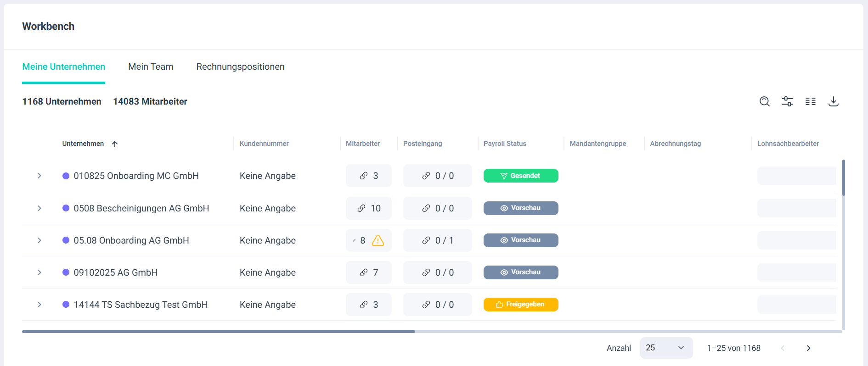Open the search icon in toolbar
Screen dimensions: 868x366
coord(764,101)
